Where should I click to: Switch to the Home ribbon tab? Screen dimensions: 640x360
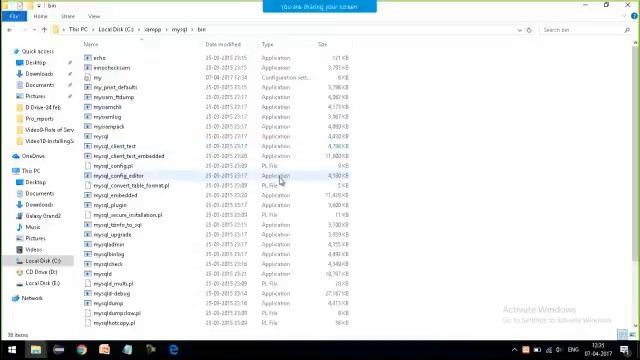click(x=40, y=16)
